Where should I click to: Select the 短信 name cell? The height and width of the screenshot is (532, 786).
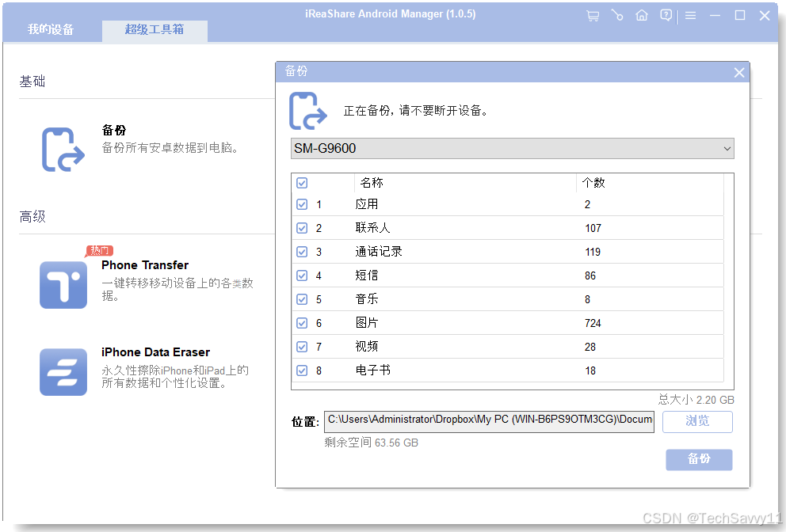click(366, 275)
